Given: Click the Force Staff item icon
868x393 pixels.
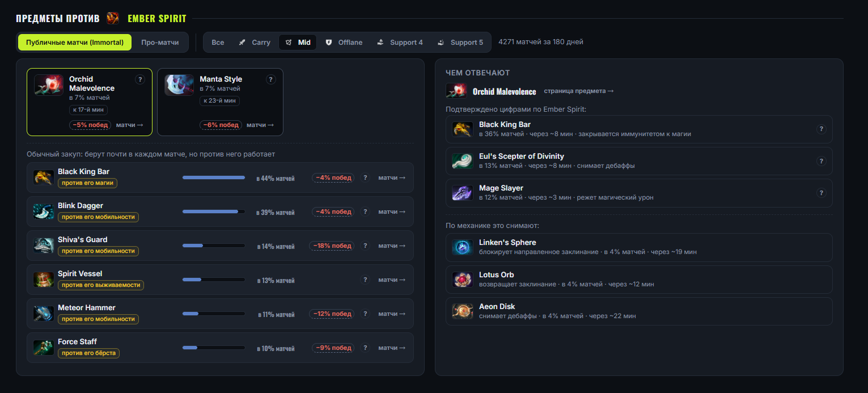Looking at the screenshot, I should pos(44,347).
